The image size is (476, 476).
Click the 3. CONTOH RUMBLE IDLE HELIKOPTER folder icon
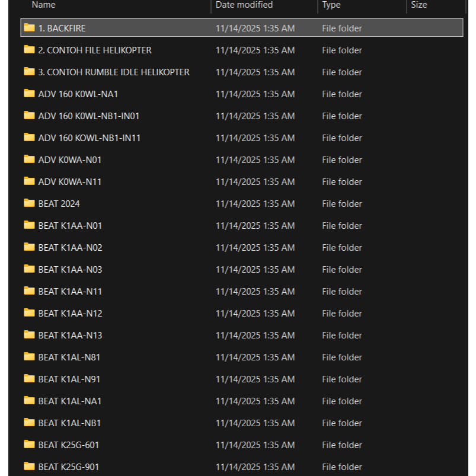(x=28, y=72)
